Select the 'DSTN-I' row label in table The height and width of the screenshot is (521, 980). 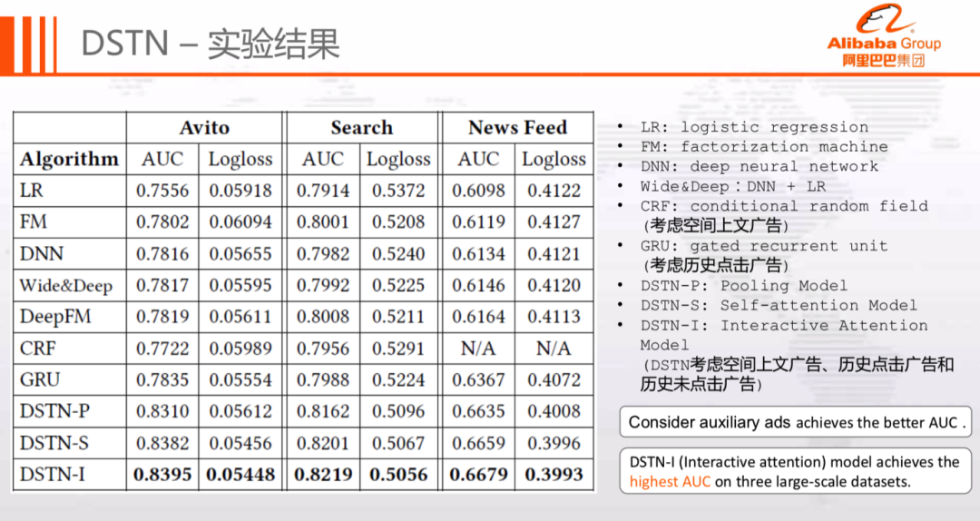pyautogui.click(x=53, y=475)
